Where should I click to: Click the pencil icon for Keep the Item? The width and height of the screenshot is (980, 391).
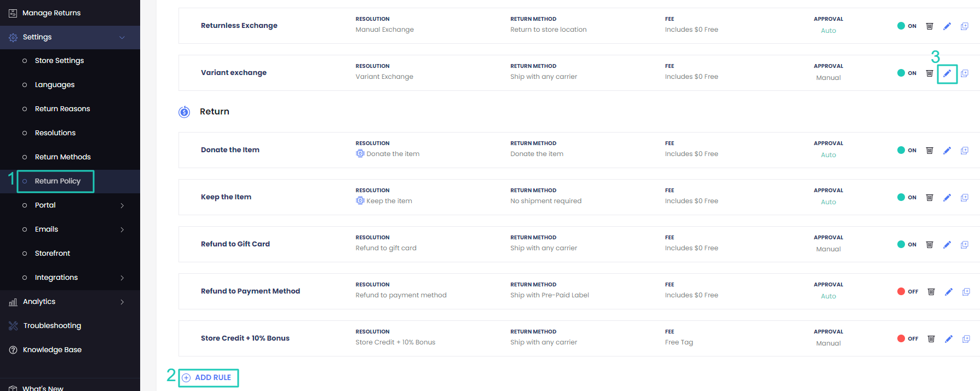pyautogui.click(x=947, y=198)
